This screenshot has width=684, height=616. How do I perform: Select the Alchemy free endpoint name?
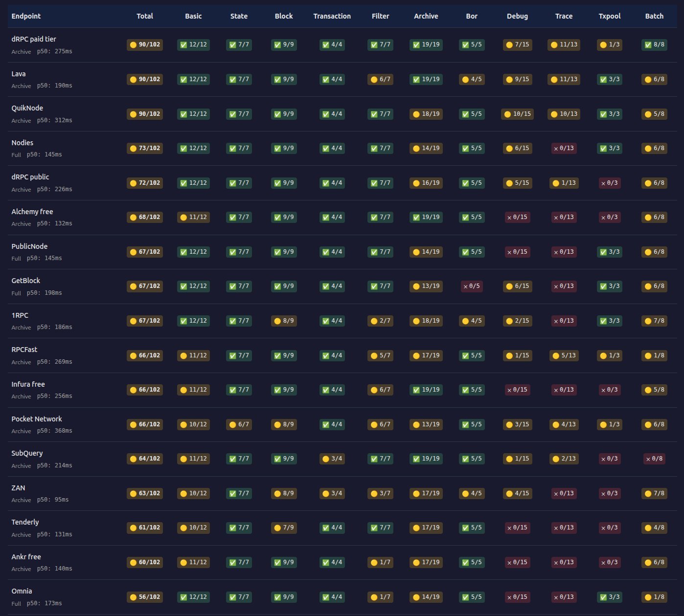tap(32, 212)
